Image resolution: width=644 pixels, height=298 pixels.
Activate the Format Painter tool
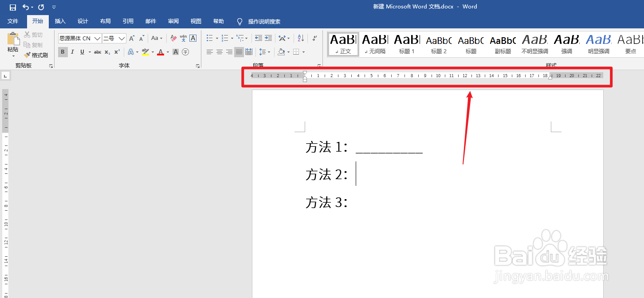36,55
